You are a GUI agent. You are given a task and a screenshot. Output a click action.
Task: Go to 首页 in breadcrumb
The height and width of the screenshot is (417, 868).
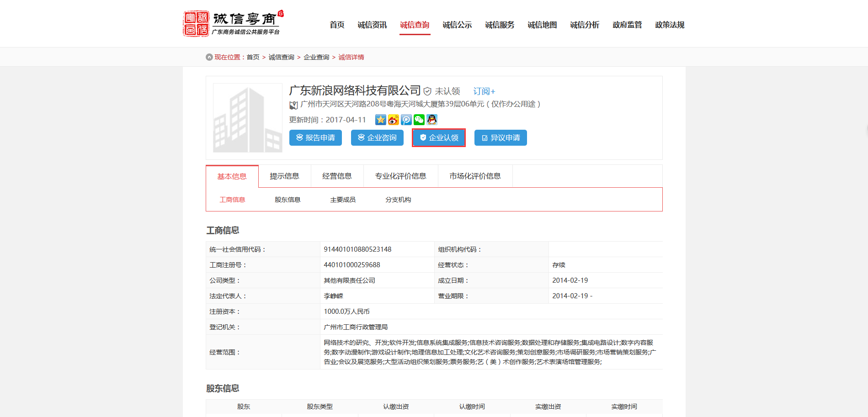pos(253,57)
